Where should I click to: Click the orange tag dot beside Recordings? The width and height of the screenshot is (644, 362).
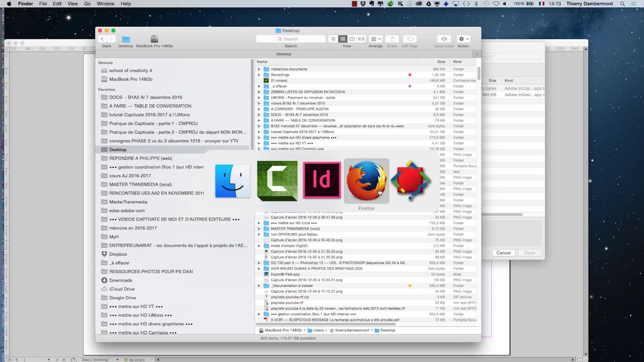pos(410,74)
